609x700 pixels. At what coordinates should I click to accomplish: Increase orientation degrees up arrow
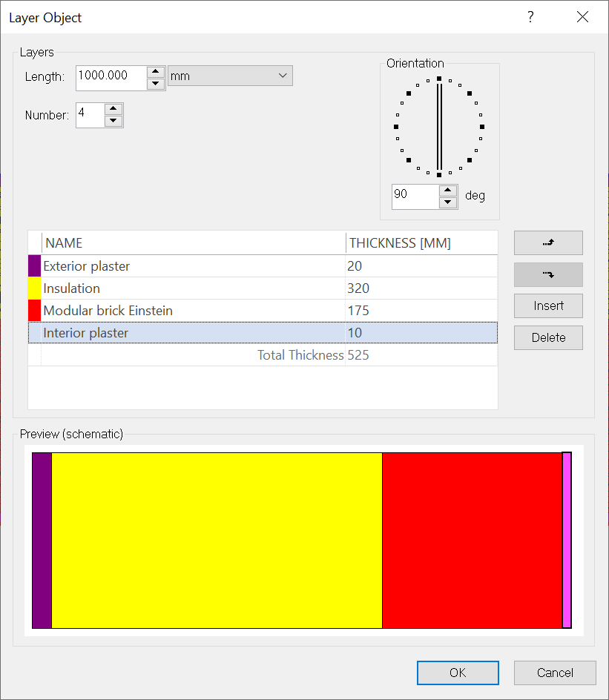448,190
